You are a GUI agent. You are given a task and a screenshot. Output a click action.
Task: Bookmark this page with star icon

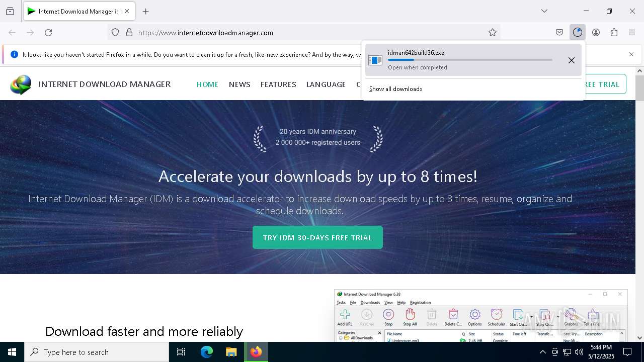click(493, 32)
